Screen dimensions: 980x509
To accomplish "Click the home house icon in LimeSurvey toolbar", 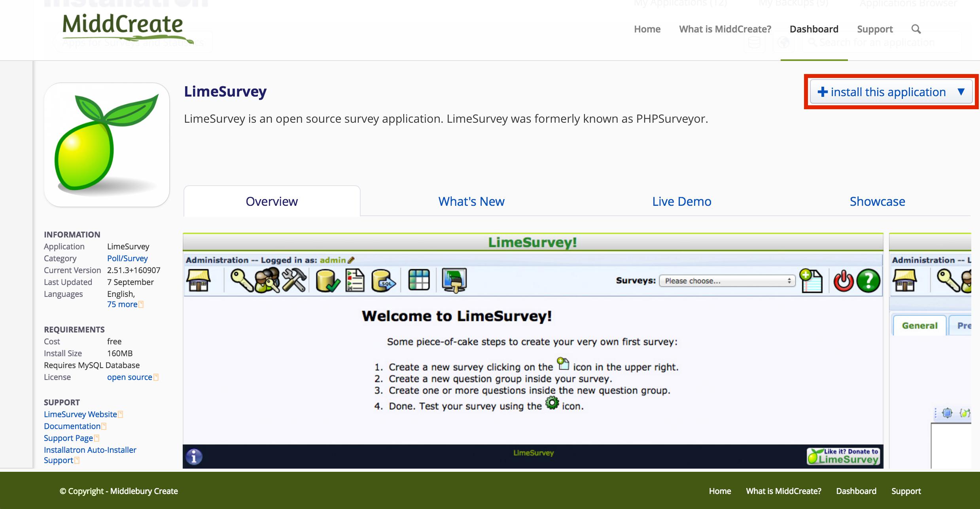I will click(x=199, y=280).
